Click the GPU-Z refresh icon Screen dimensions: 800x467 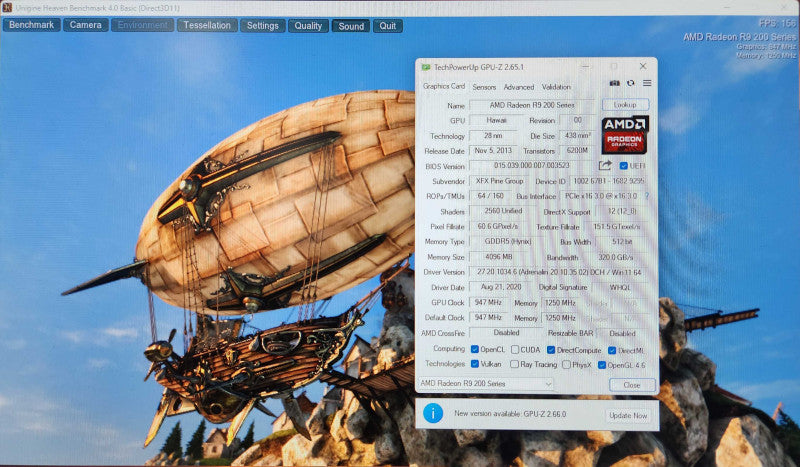coord(631,83)
